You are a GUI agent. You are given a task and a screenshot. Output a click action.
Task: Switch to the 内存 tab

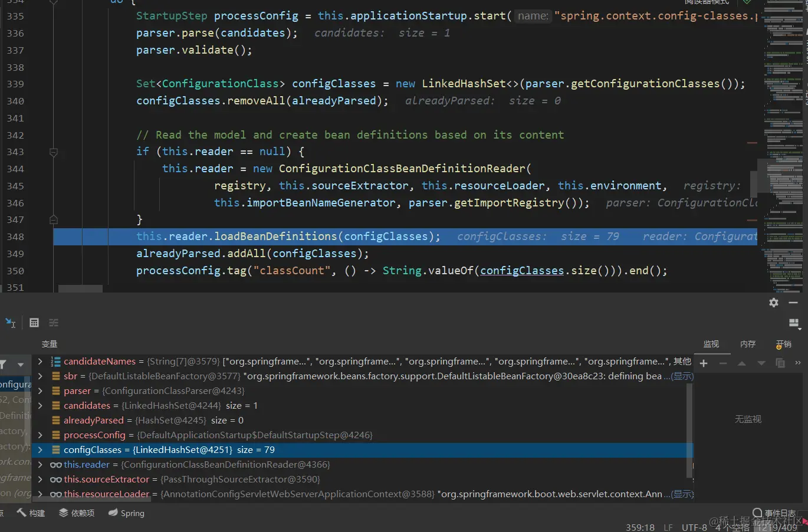[748, 344]
